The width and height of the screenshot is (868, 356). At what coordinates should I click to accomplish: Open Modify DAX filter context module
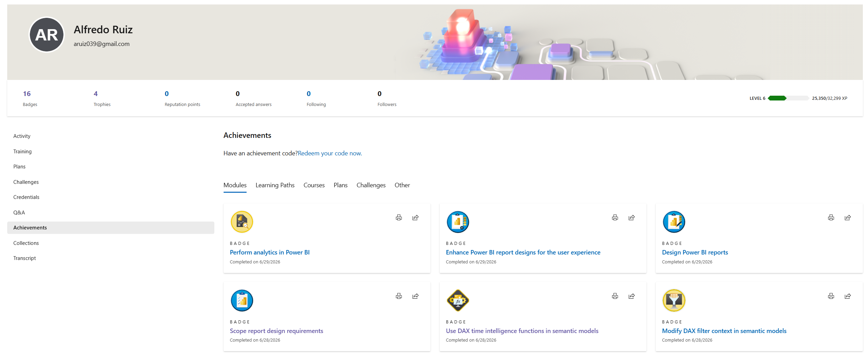724,331
